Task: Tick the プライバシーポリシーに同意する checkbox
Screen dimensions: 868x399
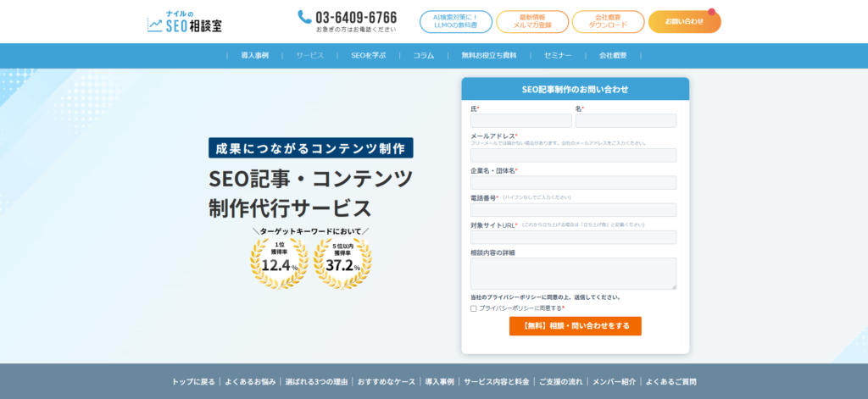Action: click(473, 308)
